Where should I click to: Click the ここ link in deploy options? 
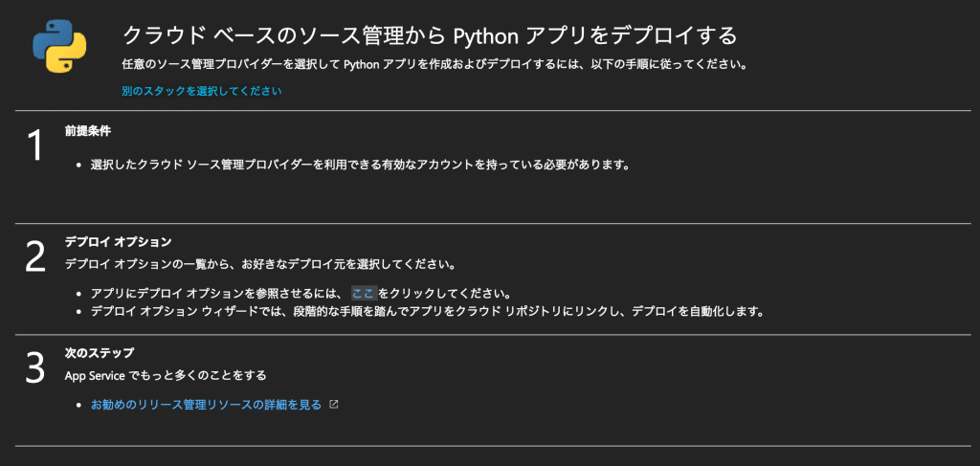tap(363, 293)
